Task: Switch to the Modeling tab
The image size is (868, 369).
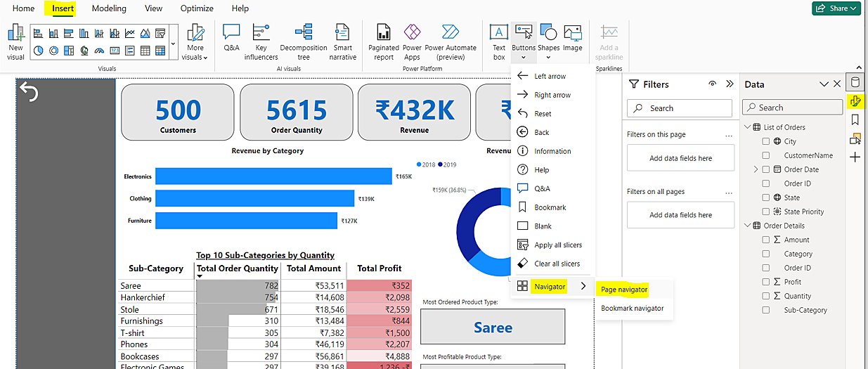Action: click(109, 8)
